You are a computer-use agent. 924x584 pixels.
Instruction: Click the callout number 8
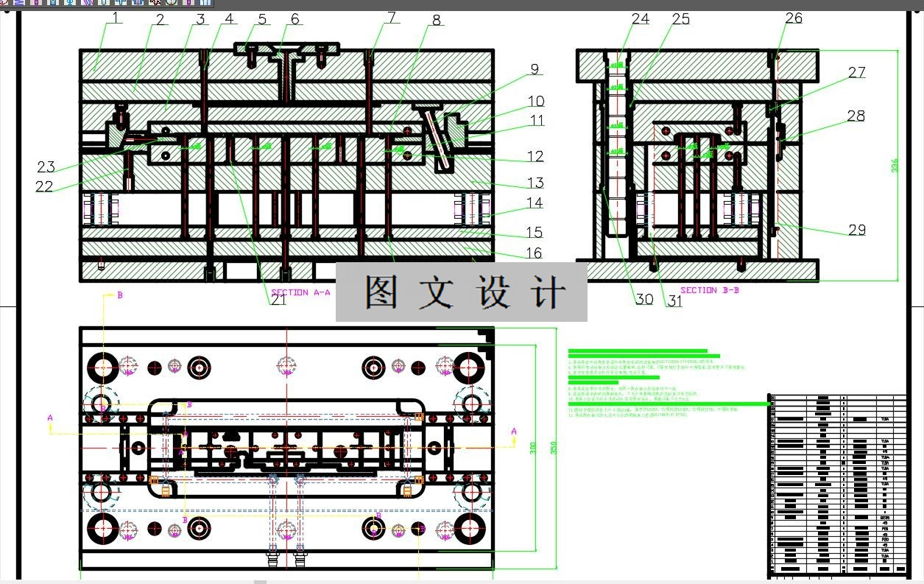437,21
